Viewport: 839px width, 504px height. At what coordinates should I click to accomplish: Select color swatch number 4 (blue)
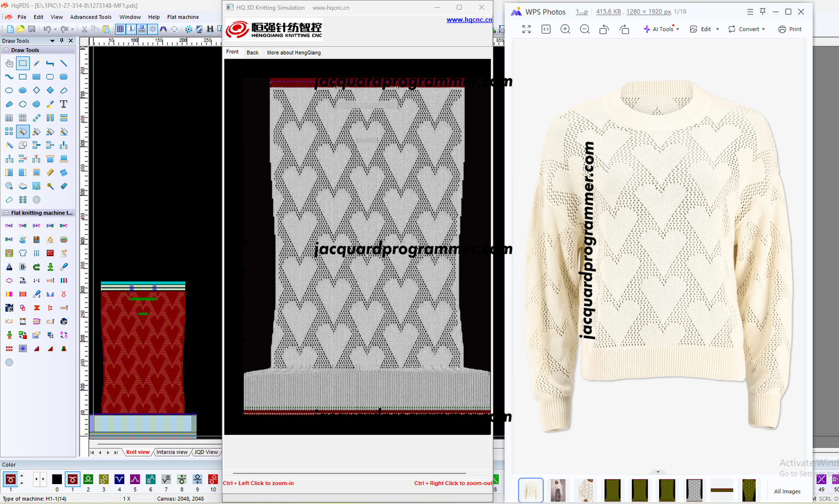pyautogui.click(x=119, y=479)
